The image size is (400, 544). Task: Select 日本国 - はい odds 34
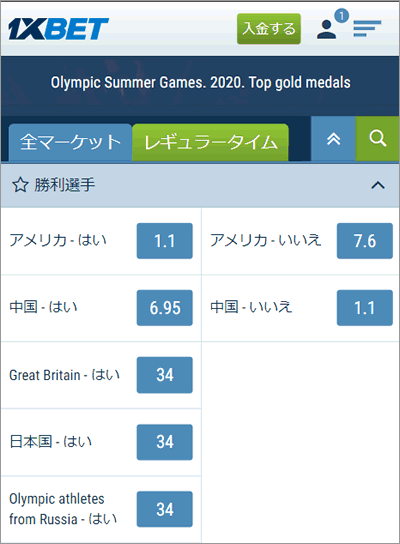coord(164,442)
